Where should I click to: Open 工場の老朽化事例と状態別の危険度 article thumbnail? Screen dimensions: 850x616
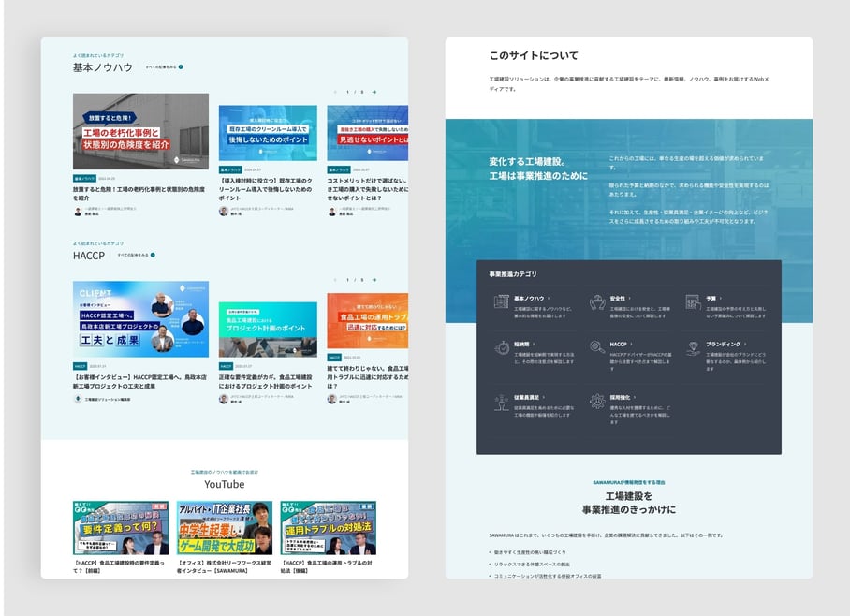[141, 131]
